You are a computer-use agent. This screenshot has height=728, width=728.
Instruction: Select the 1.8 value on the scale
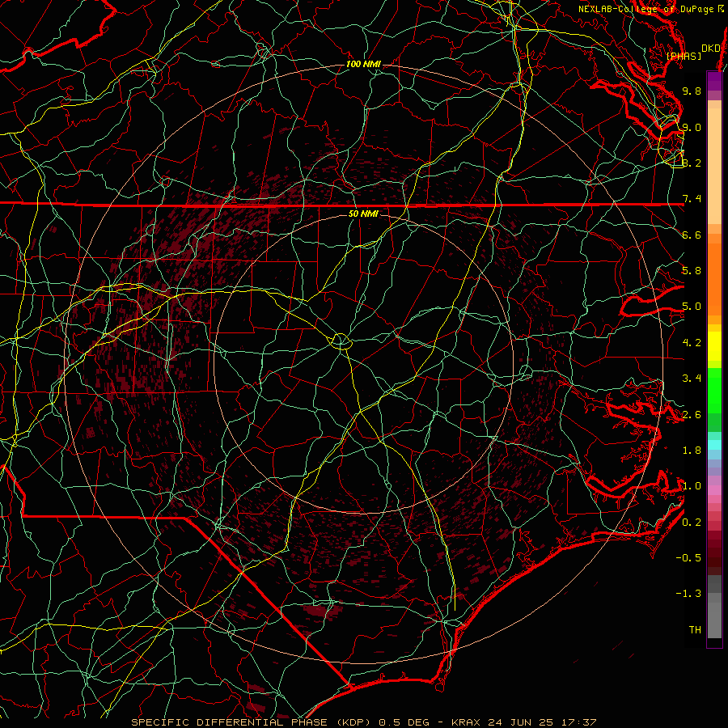pyautogui.click(x=692, y=451)
